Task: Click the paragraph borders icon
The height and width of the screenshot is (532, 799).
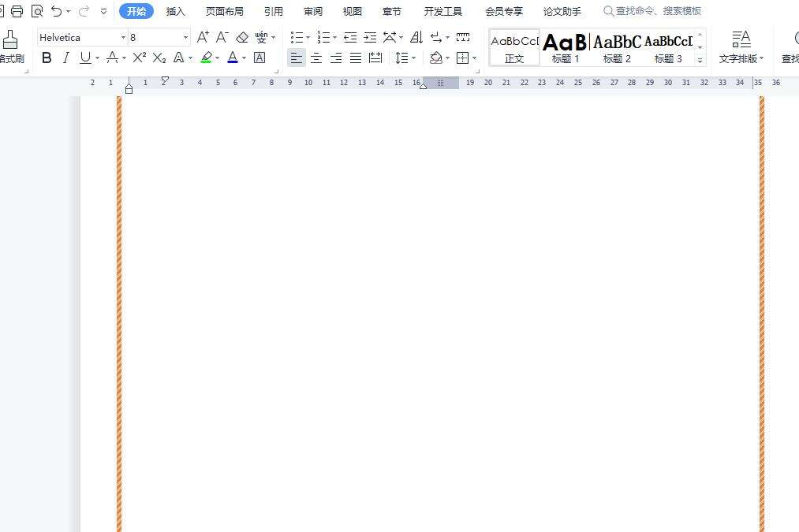Action: 463,58
